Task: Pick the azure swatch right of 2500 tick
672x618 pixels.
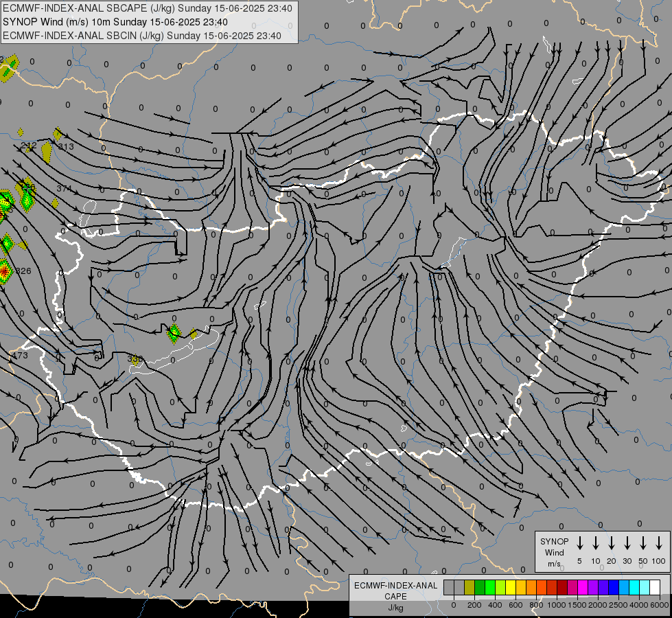Action: (x=624, y=587)
